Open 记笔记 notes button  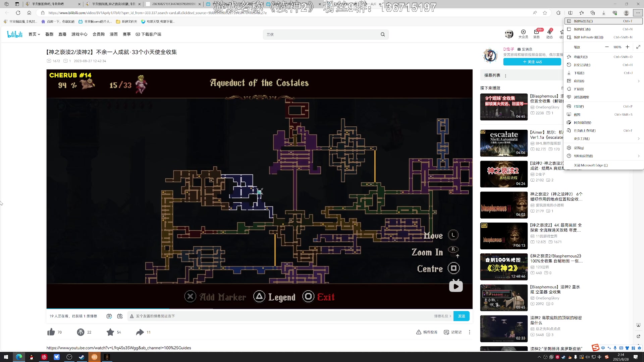453,332
